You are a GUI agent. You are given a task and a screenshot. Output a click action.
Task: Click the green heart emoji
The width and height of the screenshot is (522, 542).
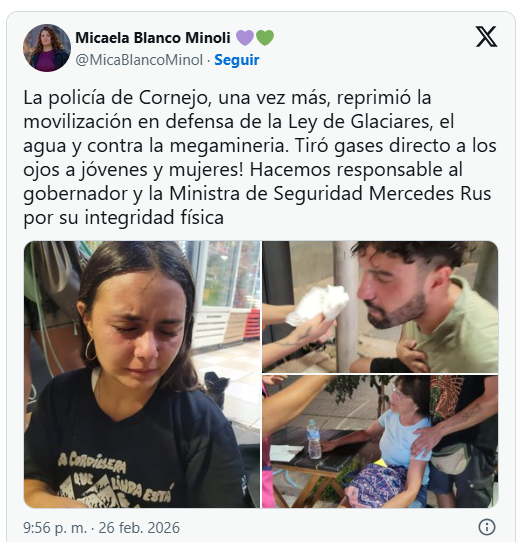click(x=265, y=38)
